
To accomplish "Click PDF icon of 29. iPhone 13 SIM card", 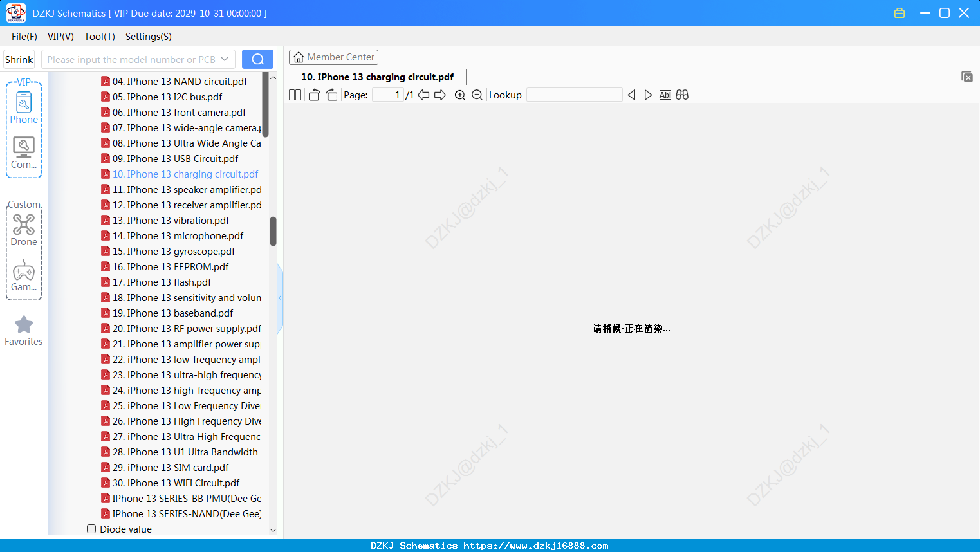I will 106,468.
